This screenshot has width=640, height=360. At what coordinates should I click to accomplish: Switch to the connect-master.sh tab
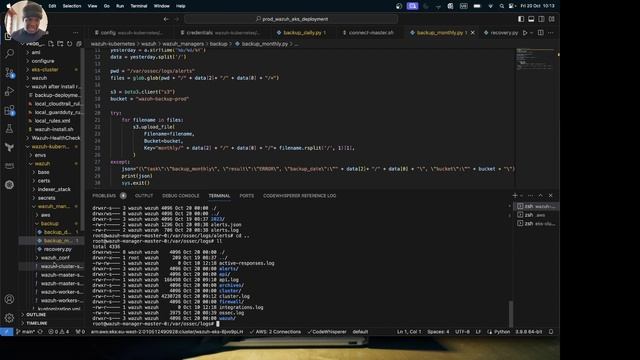369,33
